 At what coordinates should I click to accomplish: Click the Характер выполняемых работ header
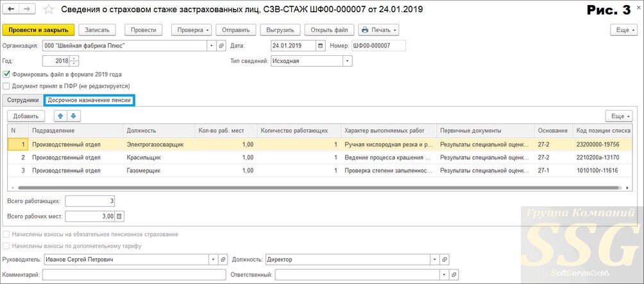tap(388, 131)
